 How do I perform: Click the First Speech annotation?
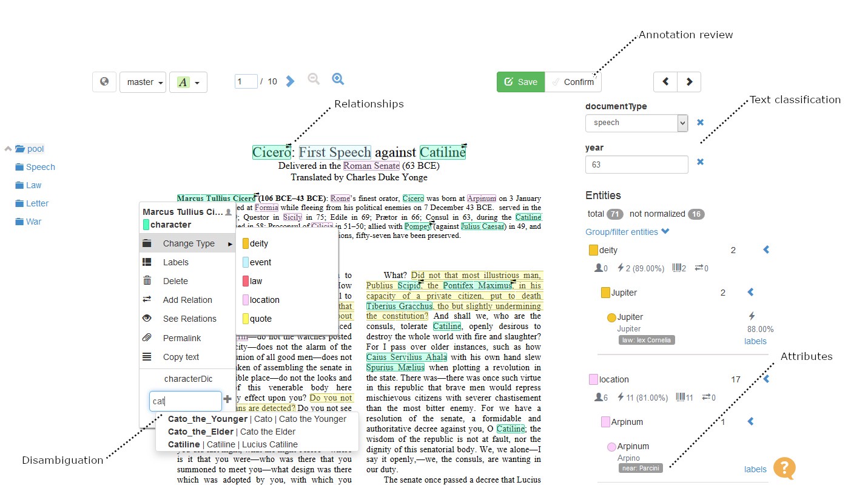(334, 152)
